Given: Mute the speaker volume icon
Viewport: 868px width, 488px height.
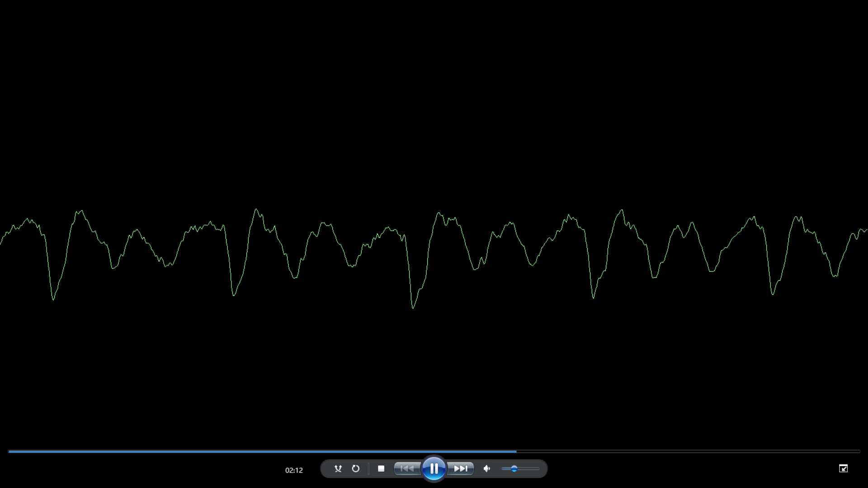Looking at the screenshot, I should tap(487, 469).
